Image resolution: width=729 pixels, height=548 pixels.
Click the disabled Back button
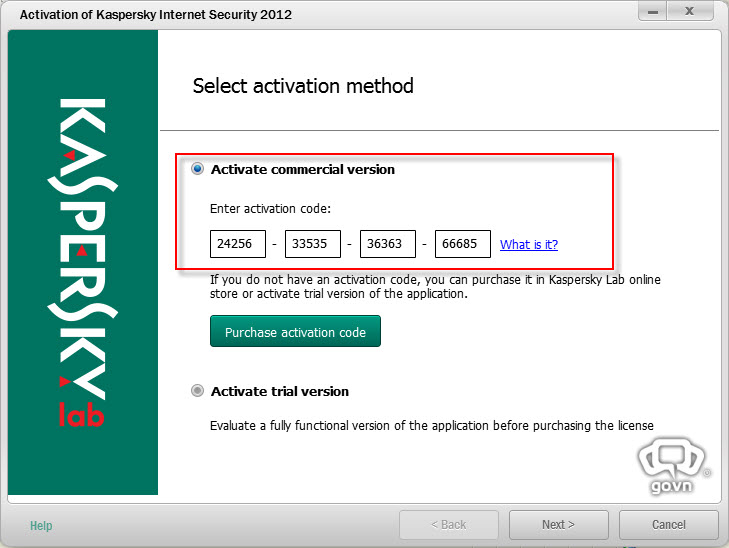[x=449, y=525]
